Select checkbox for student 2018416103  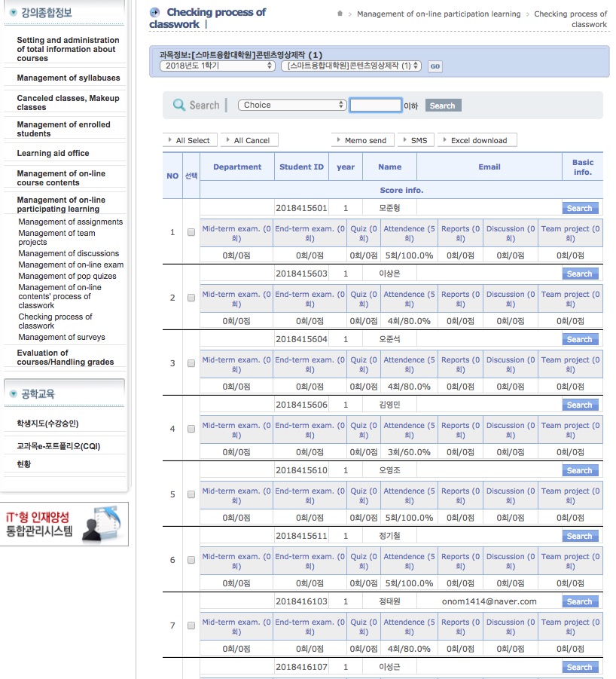(191, 625)
